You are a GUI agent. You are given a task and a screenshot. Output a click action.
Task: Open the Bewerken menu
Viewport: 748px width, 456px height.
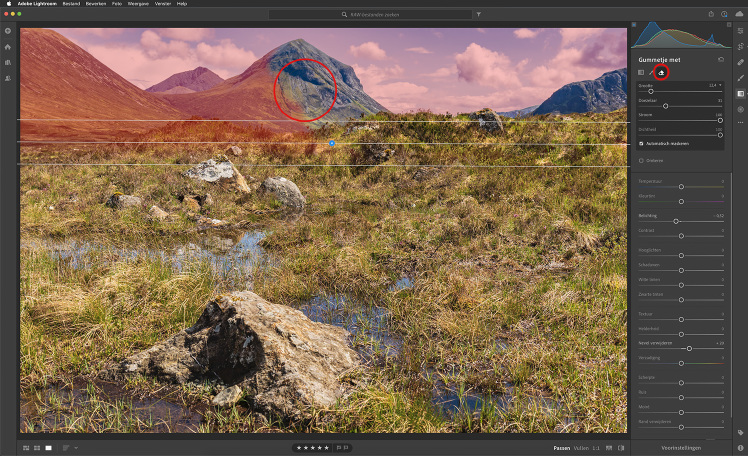coord(96,3)
